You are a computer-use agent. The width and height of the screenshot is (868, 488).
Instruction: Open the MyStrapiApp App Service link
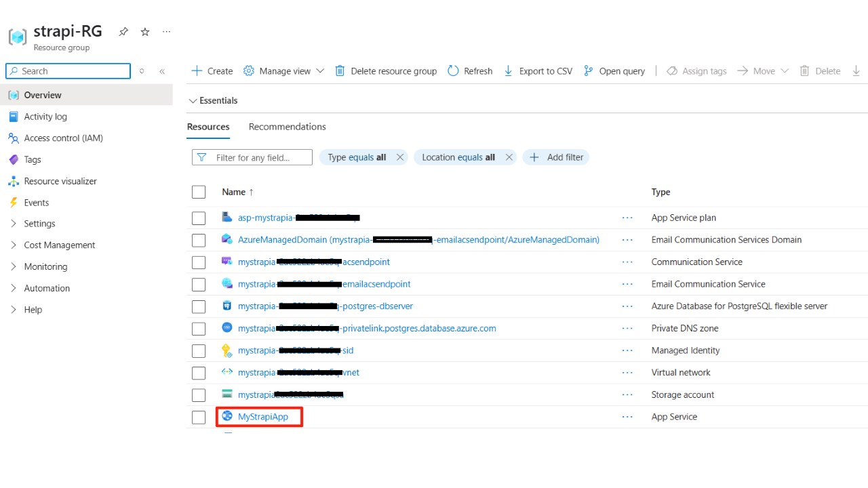263,417
